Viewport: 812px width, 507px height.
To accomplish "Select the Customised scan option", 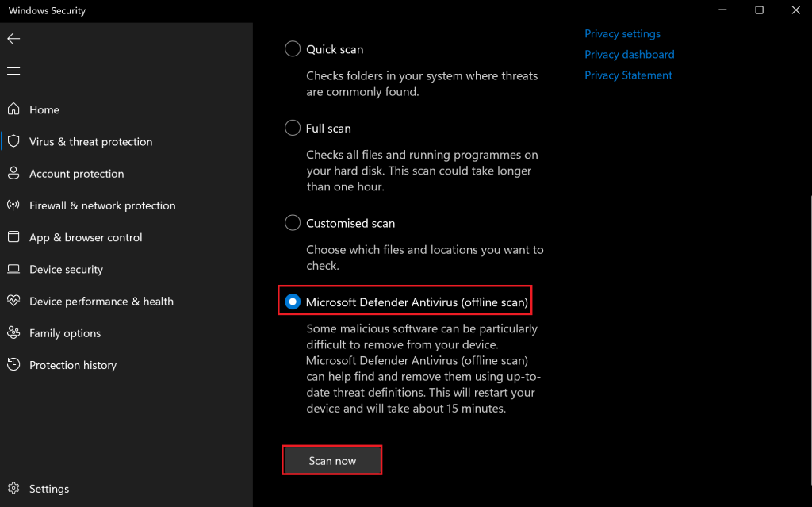I will 292,223.
